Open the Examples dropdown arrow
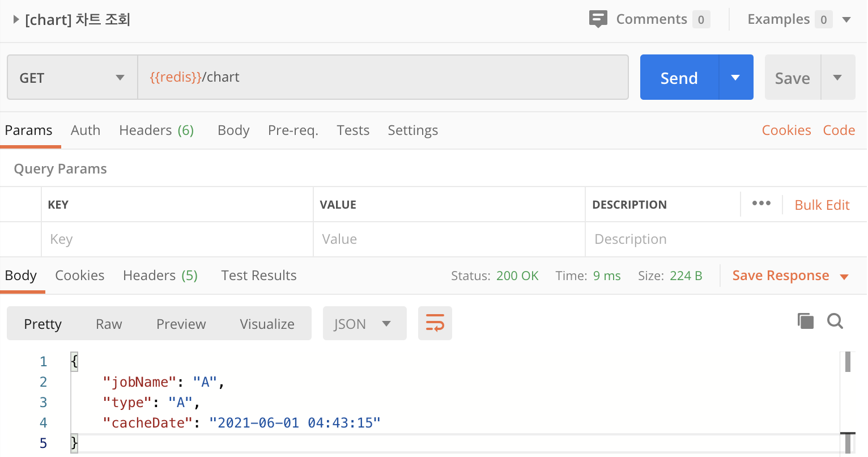The image size is (868, 457). coord(846,19)
